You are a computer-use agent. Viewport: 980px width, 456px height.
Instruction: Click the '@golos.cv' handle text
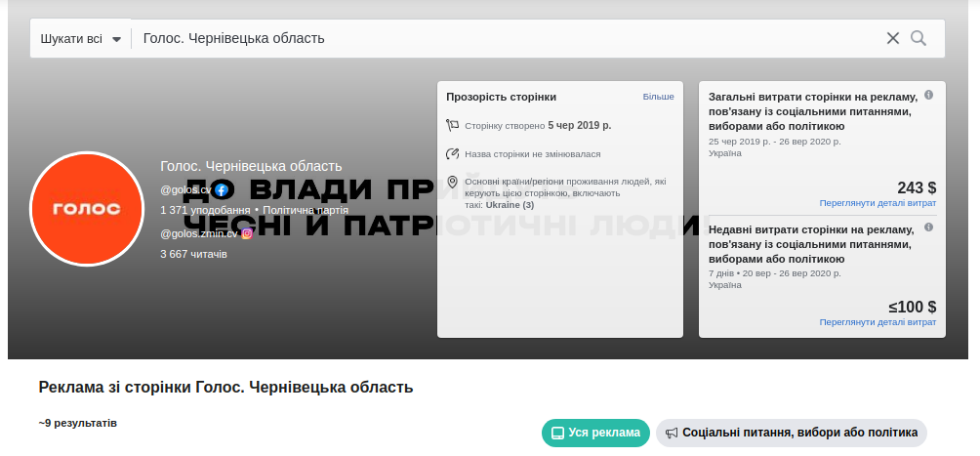[185, 190]
